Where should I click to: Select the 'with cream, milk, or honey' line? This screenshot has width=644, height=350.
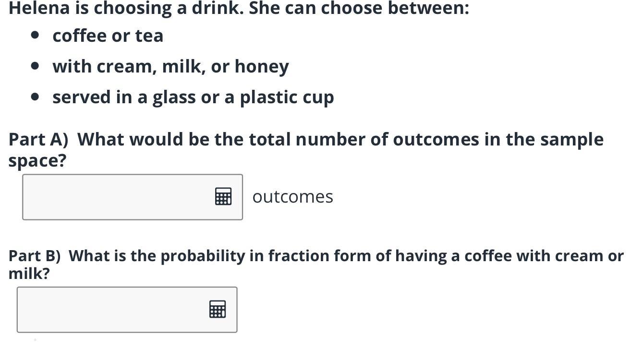(x=171, y=67)
